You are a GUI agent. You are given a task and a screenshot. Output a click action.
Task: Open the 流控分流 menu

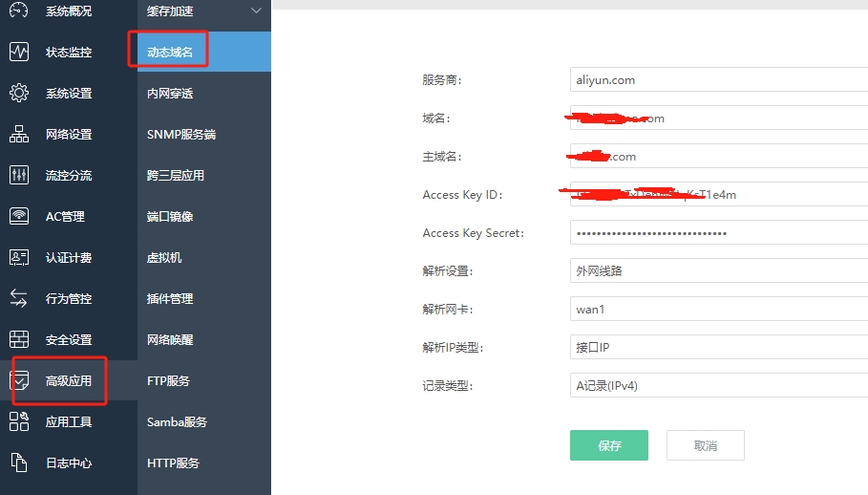69,175
